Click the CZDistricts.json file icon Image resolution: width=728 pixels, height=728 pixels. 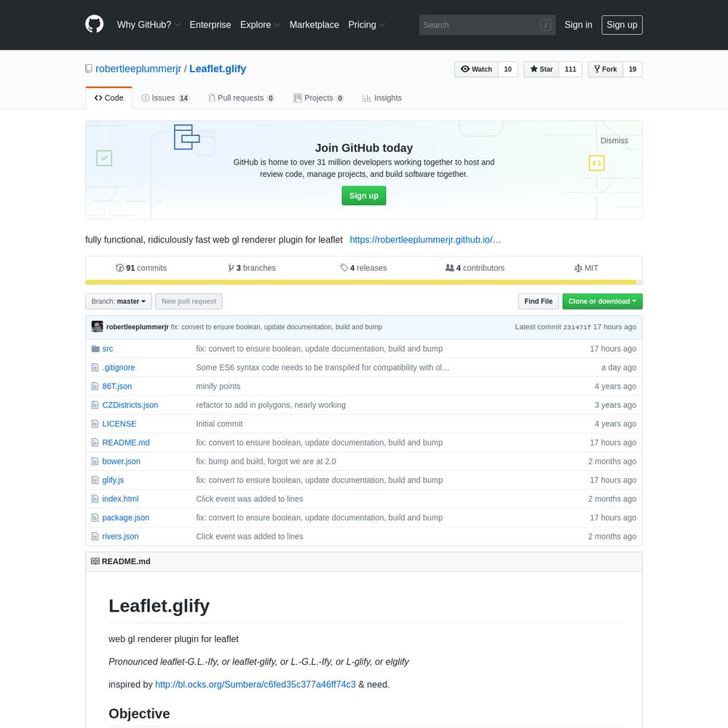[95, 405]
